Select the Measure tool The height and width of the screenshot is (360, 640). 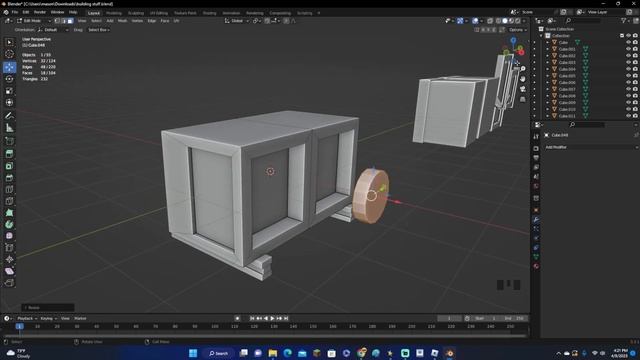coord(9,128)
